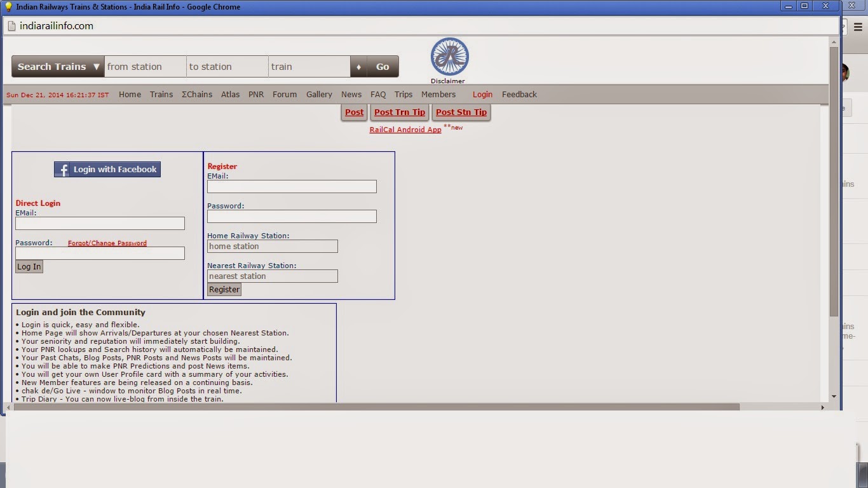Screen dimensions: 868x488
Task: Click 'Login and join the Community' heading
Action: [81, 312]
